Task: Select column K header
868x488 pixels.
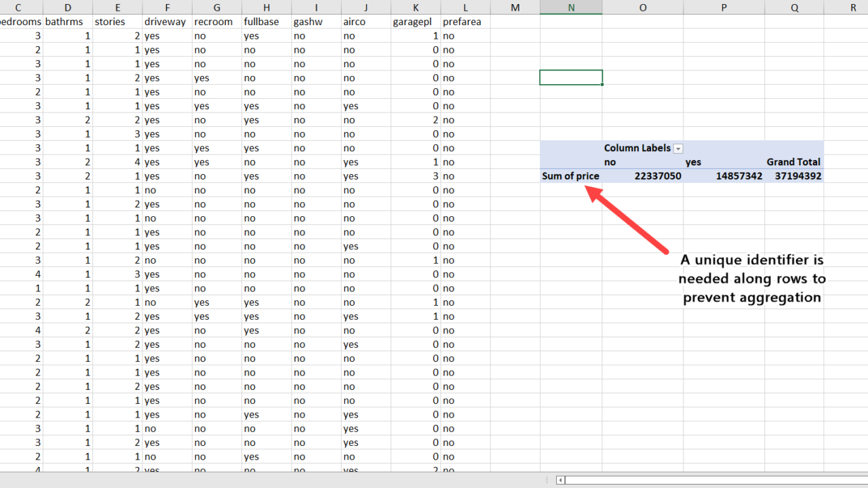Action: (x=416, y=7)
